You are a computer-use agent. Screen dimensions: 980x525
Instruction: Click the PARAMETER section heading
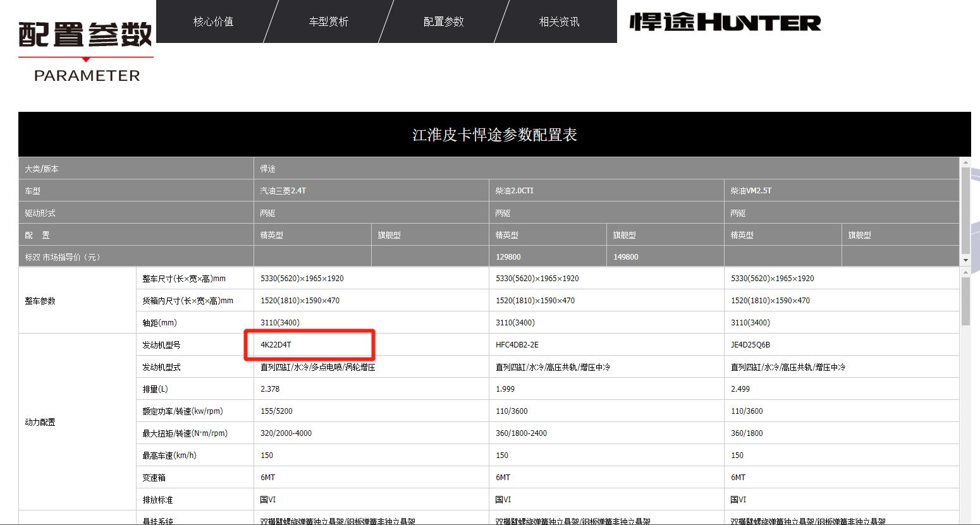pos(87,76)
